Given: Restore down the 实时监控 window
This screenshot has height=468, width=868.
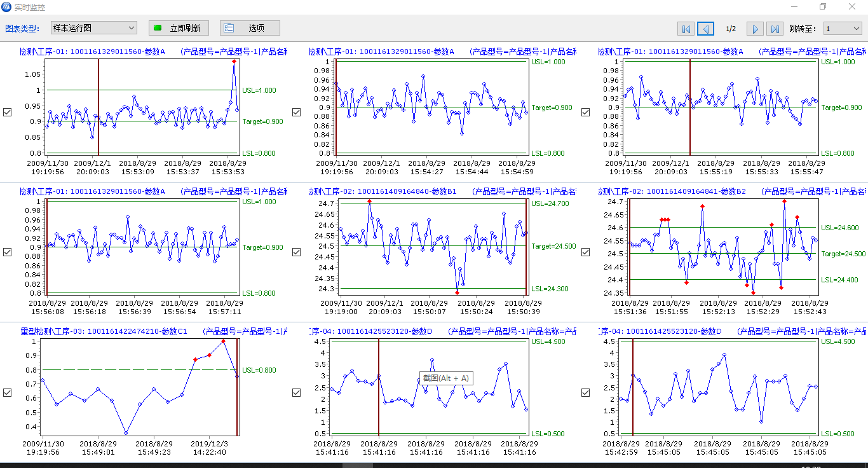Looking at the screenshot, I should (823, 7).
